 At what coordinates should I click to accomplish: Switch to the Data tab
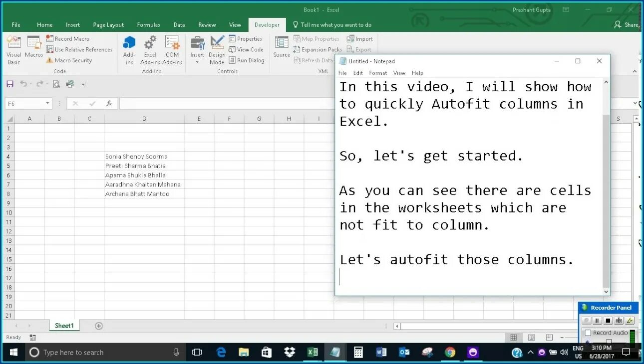coord(179,25)
